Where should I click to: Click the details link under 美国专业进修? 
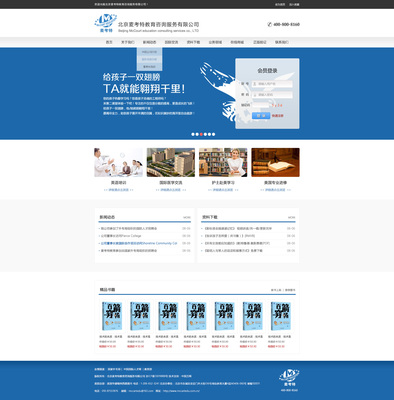click(275, 190)
